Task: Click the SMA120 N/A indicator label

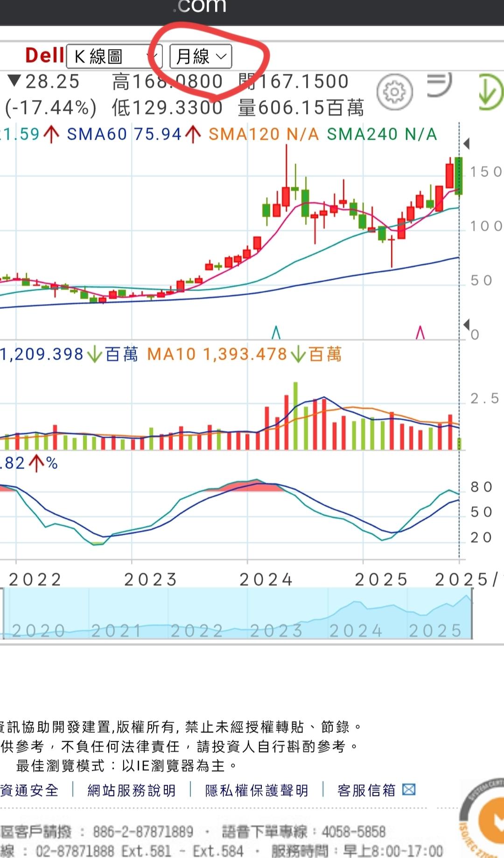Action: (264, 135)
